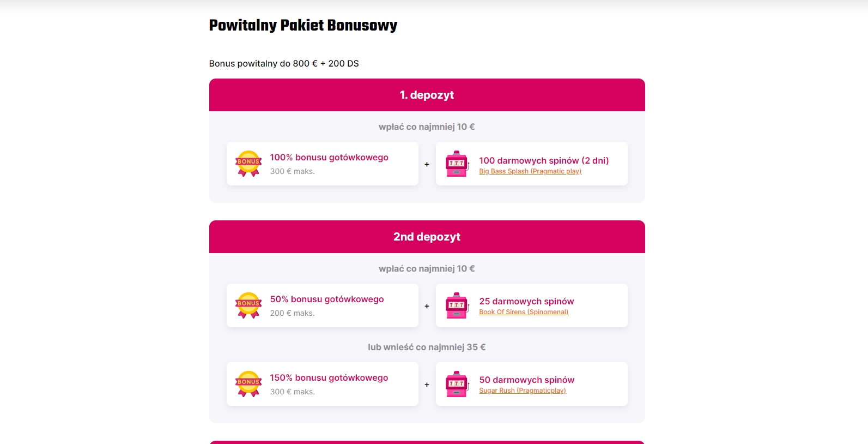Select the 2nd depozyt header bar
This screenshot has width=868, height=444.
(x=427, y=237)
